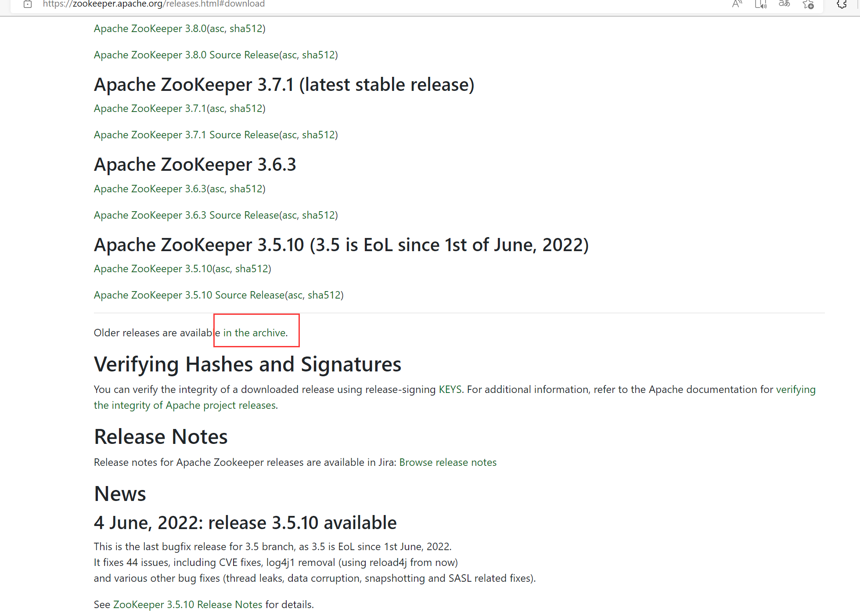Viewport: 860px width, 616px height.
Task: Open ZooKeeper 3.5.10 Source Release link
Action: coord(189,295)
